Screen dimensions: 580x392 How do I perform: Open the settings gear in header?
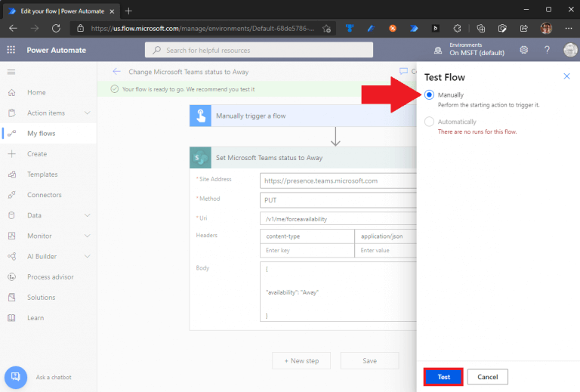(524, 50)
